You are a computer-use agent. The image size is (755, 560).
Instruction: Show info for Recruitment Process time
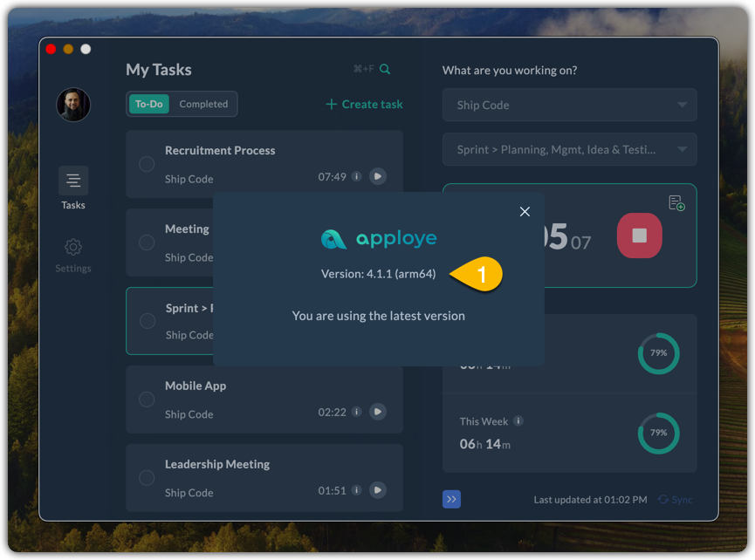[356, 176]
